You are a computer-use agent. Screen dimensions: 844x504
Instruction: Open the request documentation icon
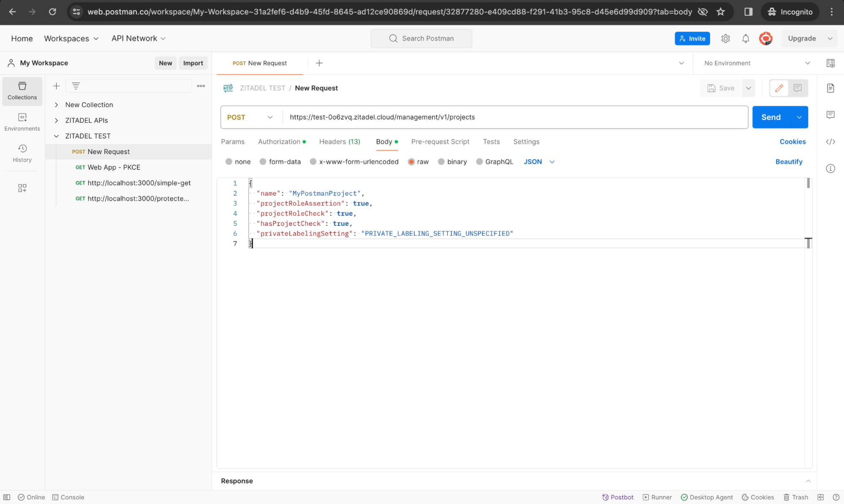coord(830,88)
